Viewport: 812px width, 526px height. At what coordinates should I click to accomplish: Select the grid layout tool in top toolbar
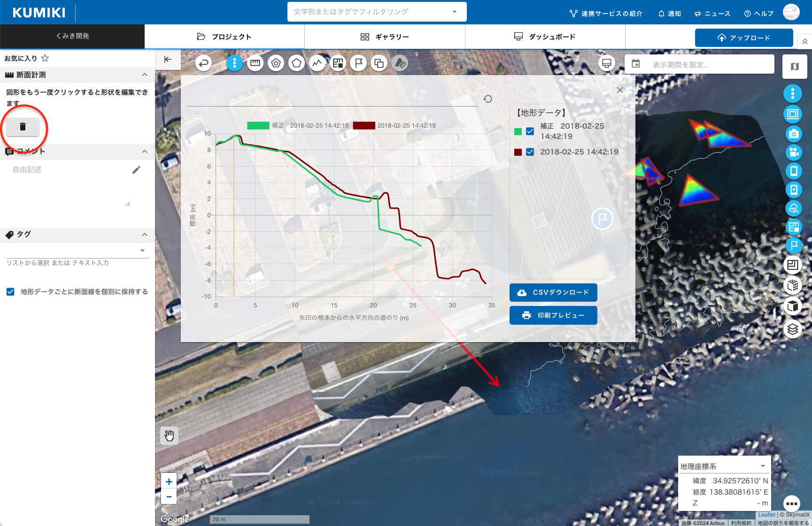pyautogui.click(x=338, y=63)
